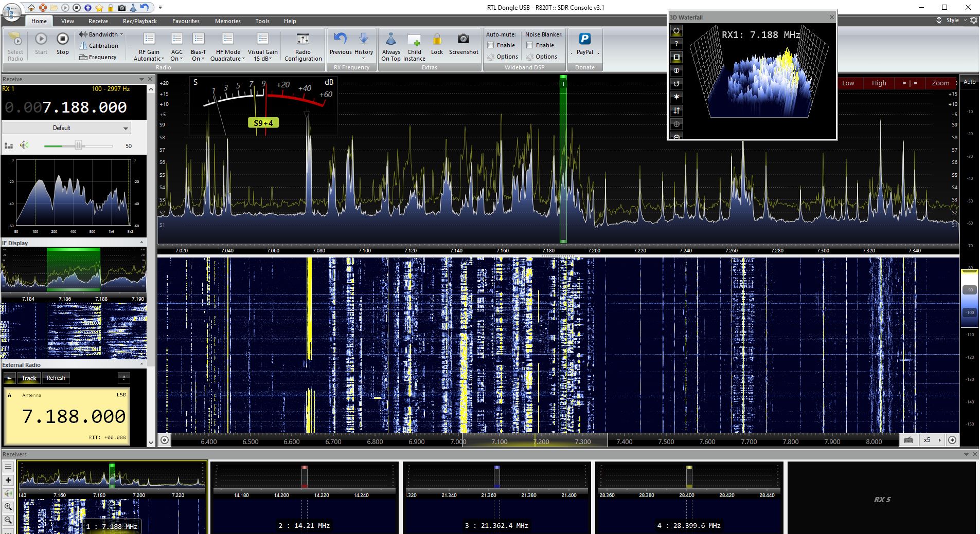980x534 pixels.
Task: Open the Favourites ribbon tab
Action: pos(186,21)
